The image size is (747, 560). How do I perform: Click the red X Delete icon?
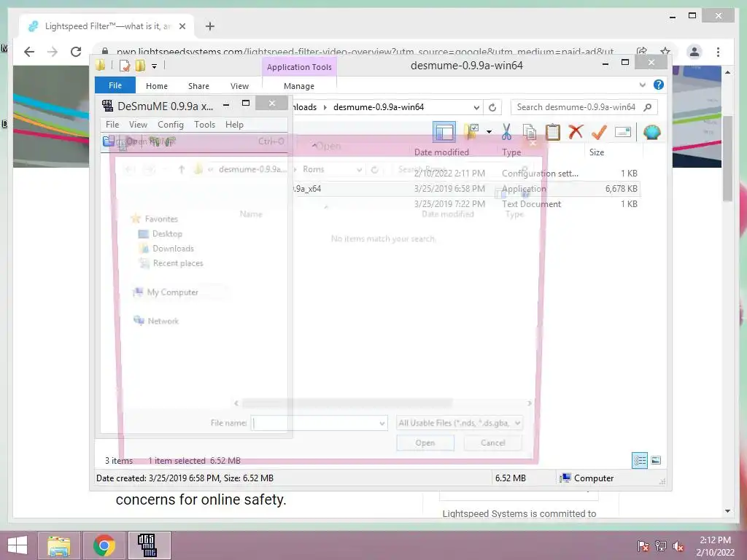[x=576, y=131]
